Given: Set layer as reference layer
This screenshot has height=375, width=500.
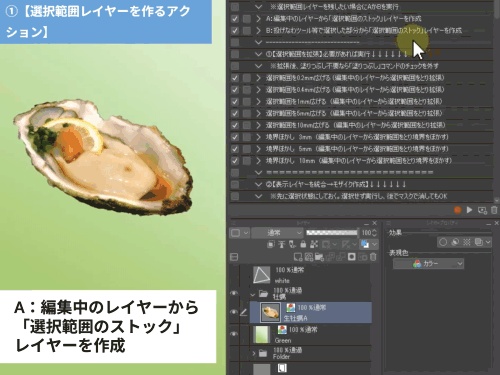Looking at the screenshot, I should coord(282,244).
